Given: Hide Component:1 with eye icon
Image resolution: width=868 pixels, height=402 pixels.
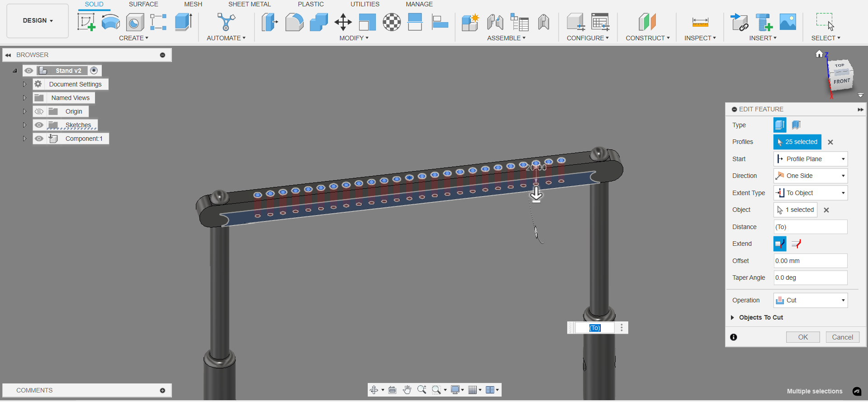Looking at the screenshot, I should [39, 139].
